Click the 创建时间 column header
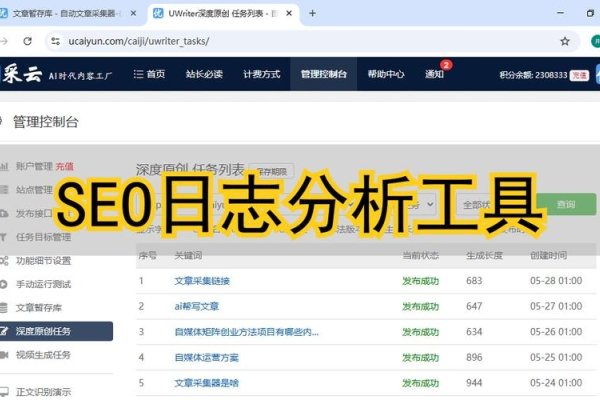The image size is (600, 400). 548,255
